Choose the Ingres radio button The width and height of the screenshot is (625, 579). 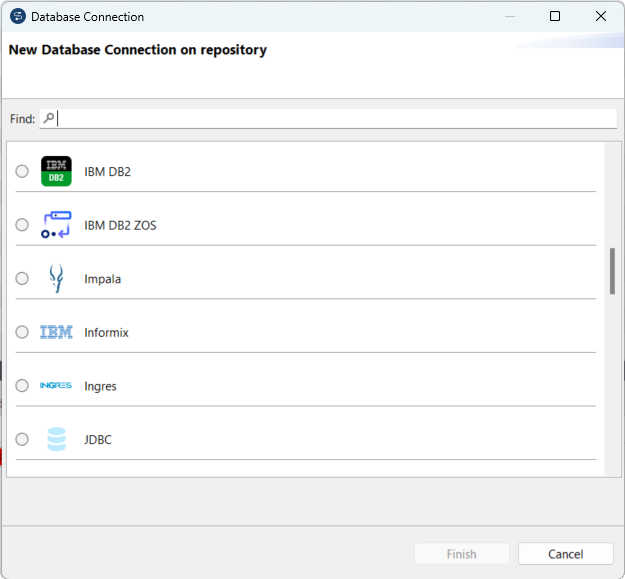point(22,386)
